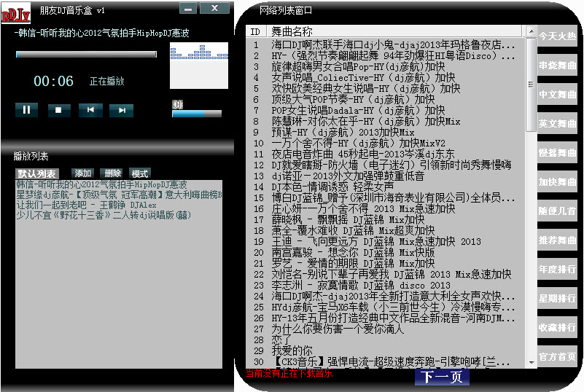The image size is (584, 392).
Task: Click the pDJv logo icon
Action: (15, 15)
